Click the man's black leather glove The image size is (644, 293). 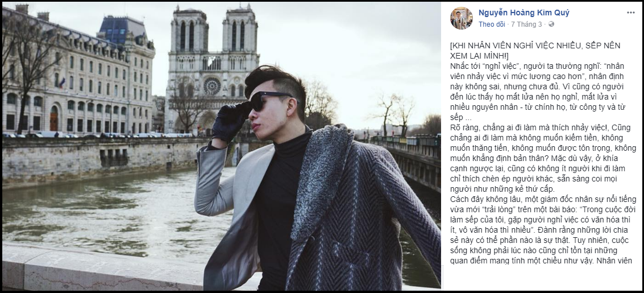point(230,122)
